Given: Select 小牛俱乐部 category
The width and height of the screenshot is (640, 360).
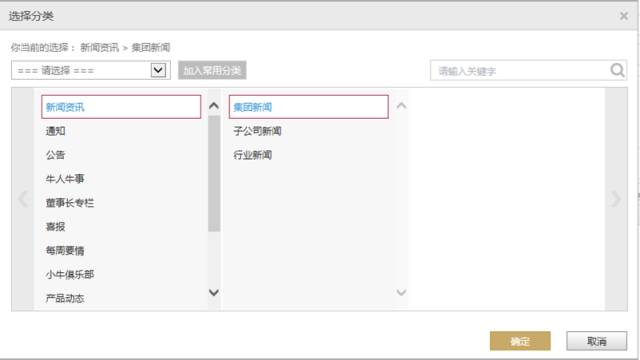Looking at the screenshot, I should tap(70, 274).
